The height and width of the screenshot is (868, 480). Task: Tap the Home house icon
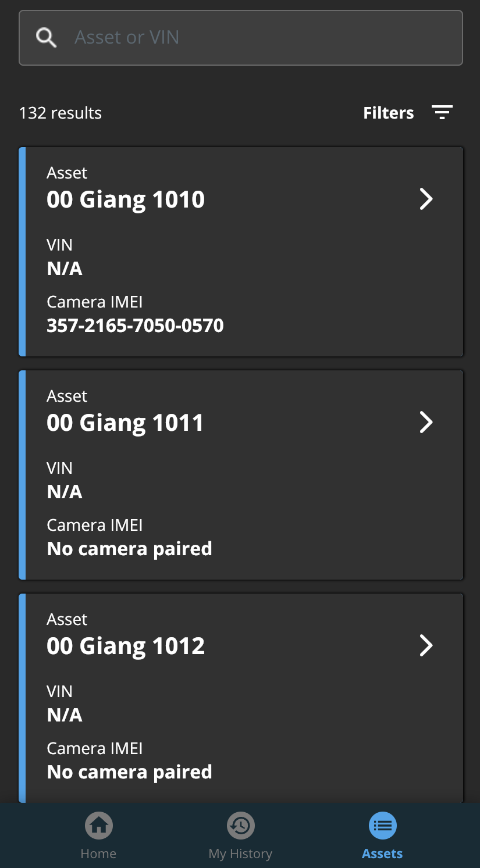(x=99, y=825)
